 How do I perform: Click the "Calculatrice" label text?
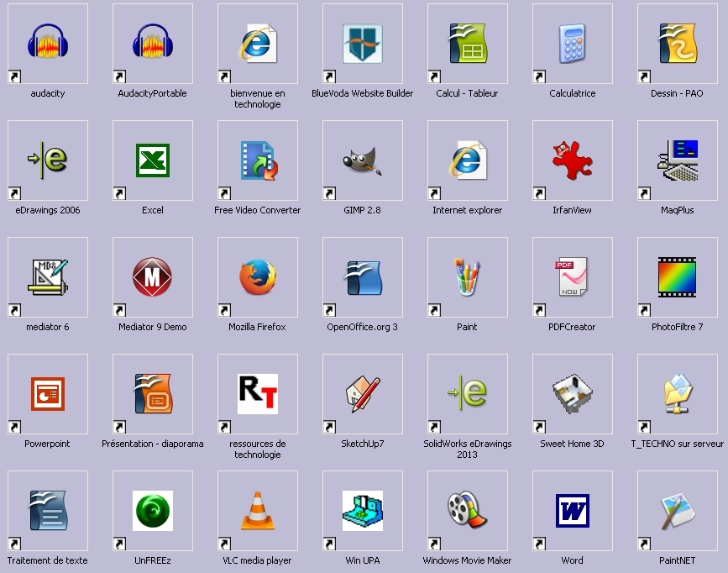coord(573,93)
